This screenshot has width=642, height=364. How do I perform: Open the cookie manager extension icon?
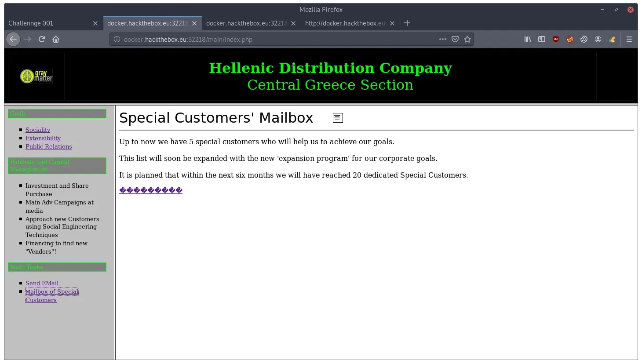tap(584, 39)
